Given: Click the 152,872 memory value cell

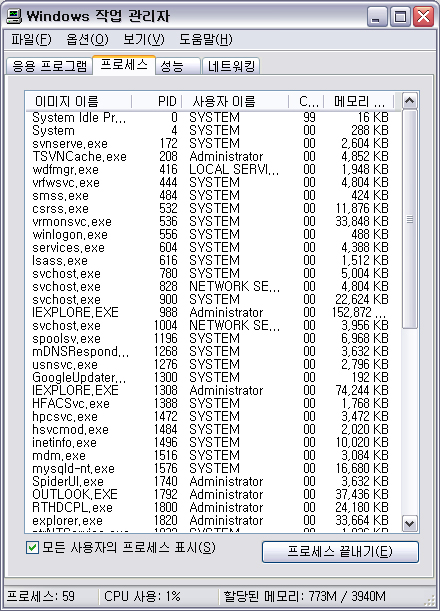Looking at the screenshot, I should 359,312.
